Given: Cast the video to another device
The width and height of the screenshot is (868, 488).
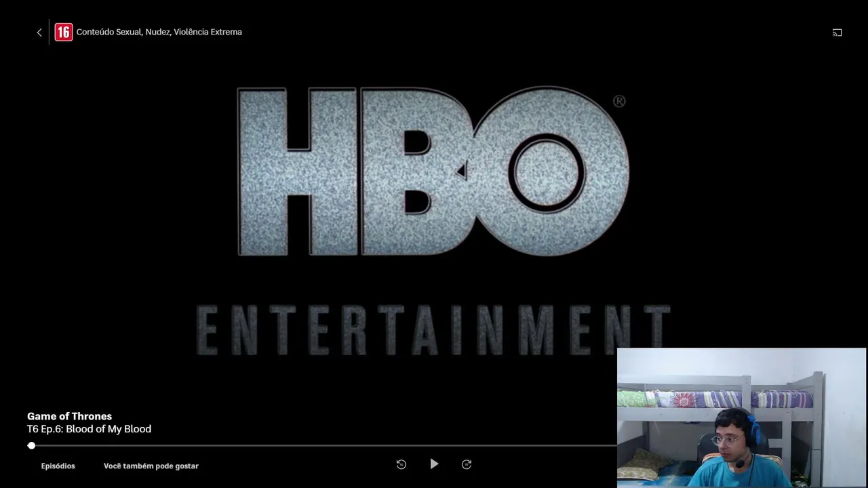Looking at the screenshot, I should pos(837,32).
